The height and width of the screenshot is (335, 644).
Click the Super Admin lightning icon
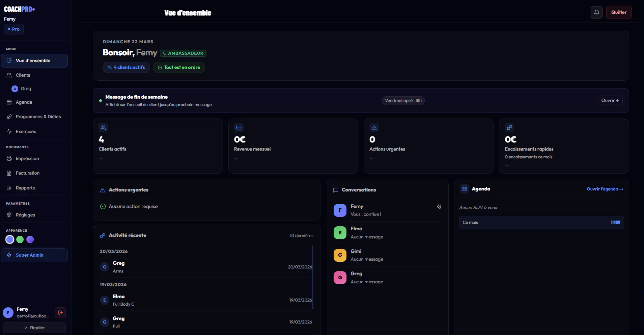9,255
